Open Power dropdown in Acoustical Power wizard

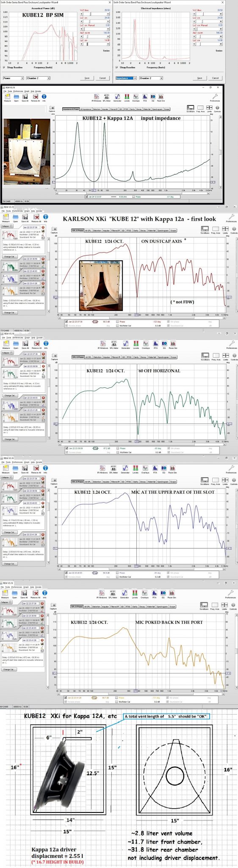coord(13,78)
